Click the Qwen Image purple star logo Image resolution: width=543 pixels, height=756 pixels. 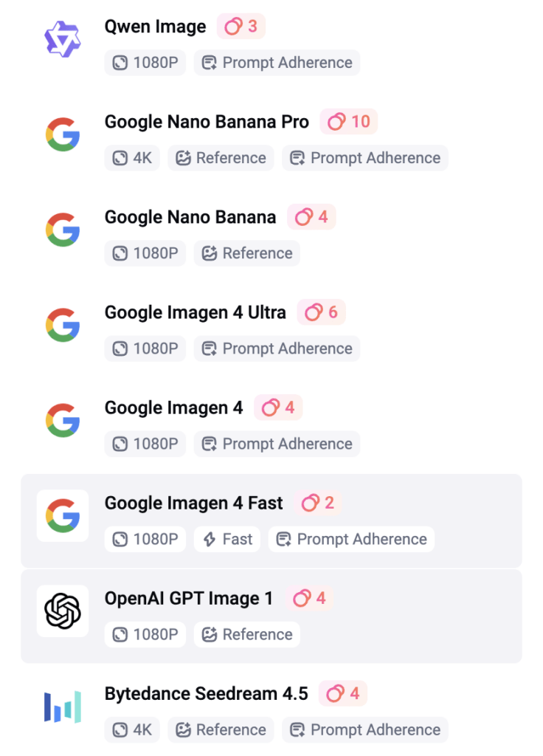click(x=63, y=39)
